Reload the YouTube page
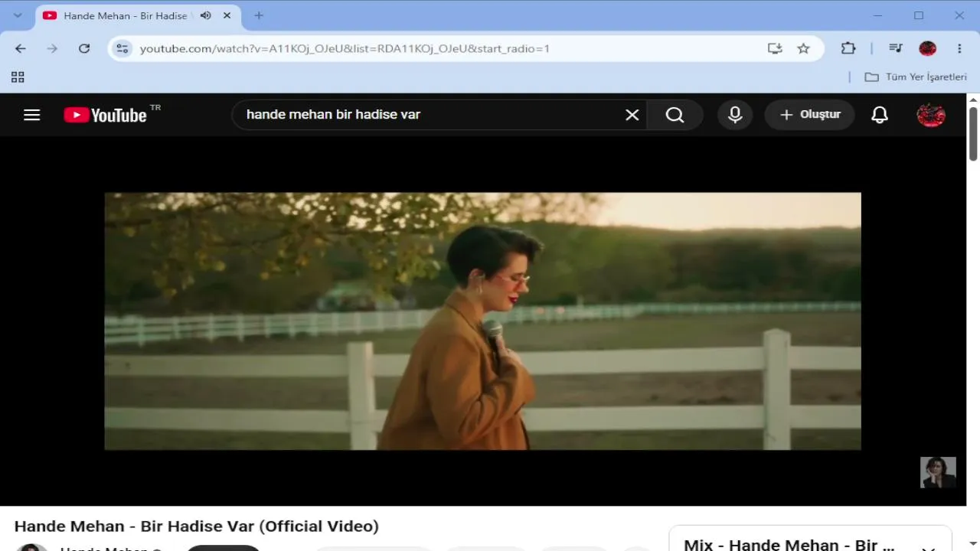This screenshot has width=980, height=551. (x=84, y=48)
